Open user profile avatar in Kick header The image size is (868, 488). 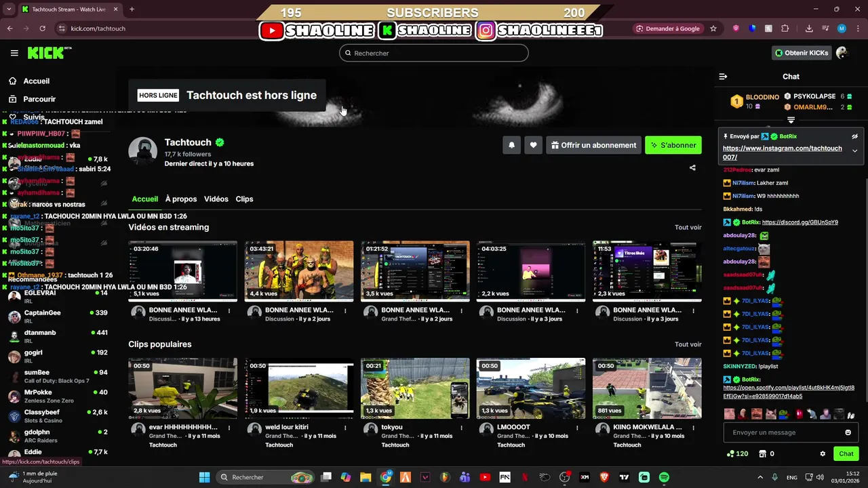pyautogui.click(x=842, y=53)
